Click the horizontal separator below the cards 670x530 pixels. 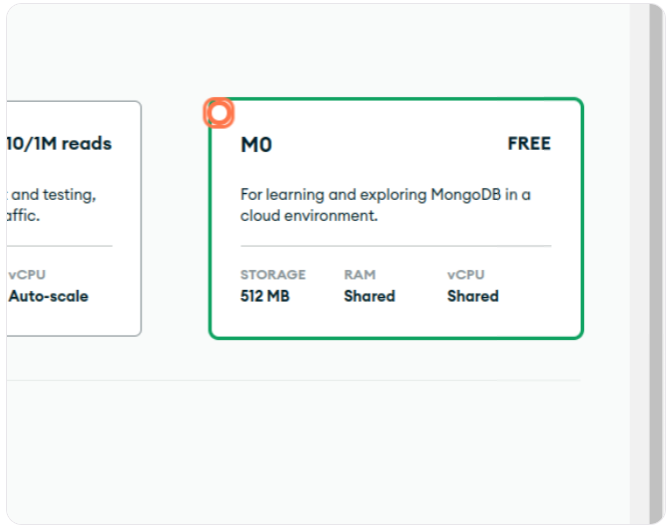(x=300, y=380)
